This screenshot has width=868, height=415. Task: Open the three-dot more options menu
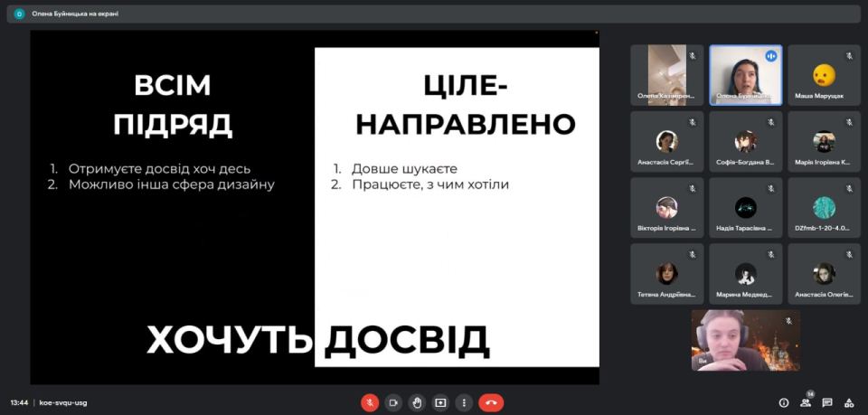pyautogui.click(x=464, y=402)
